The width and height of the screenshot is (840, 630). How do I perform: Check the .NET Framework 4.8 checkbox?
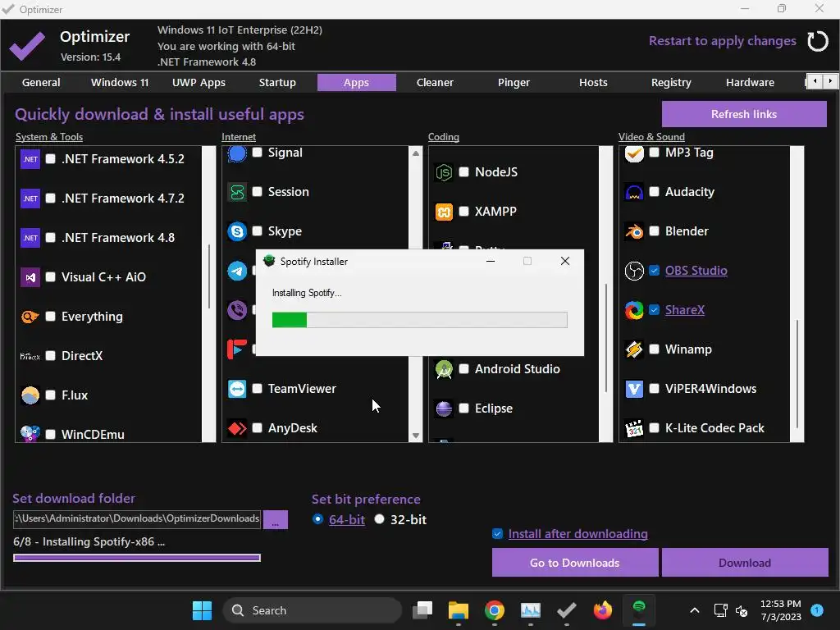50,237
